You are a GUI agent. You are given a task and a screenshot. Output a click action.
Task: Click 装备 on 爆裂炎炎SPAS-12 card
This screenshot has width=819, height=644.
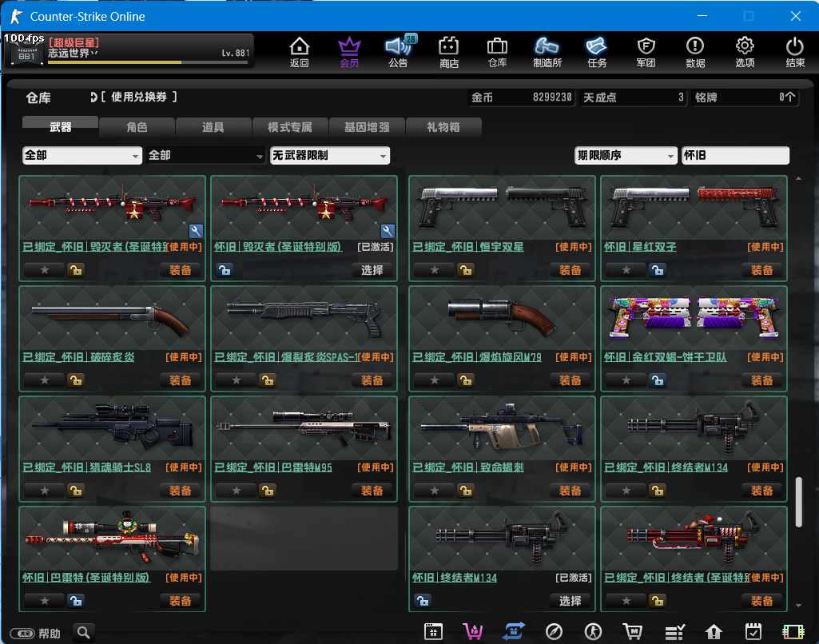tap(372, 380)
